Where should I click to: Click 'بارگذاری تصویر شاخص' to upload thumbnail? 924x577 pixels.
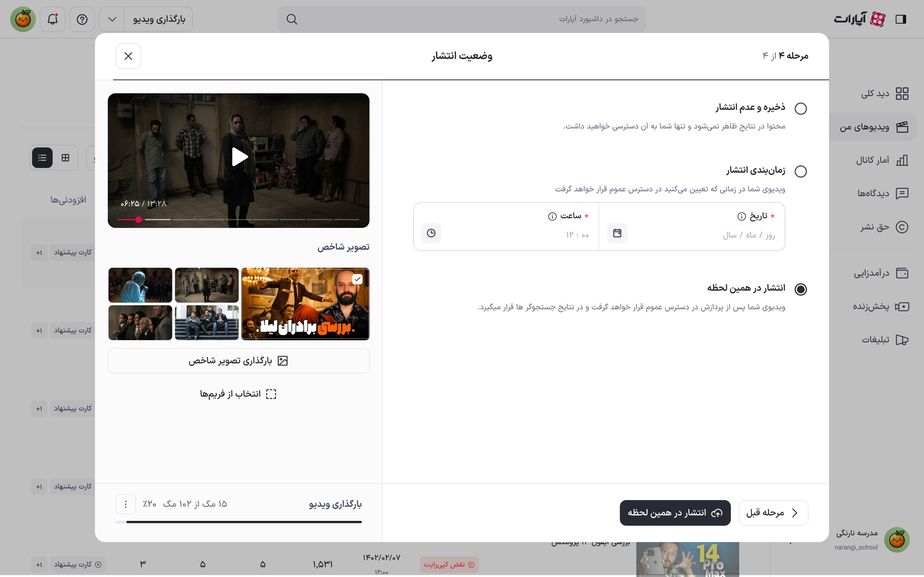coord(238,360)
